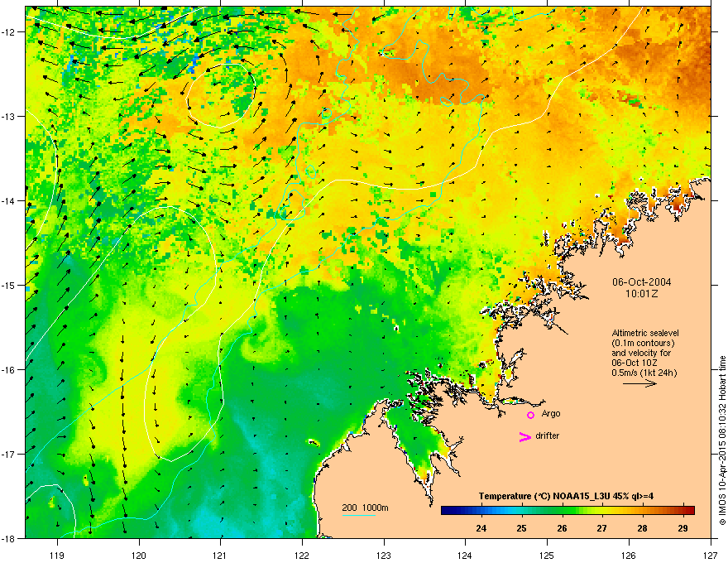Image resolution: width=728 pixels, height=563 pixels.
Task: Click the colorbar value 24
Action: [481, 528]
